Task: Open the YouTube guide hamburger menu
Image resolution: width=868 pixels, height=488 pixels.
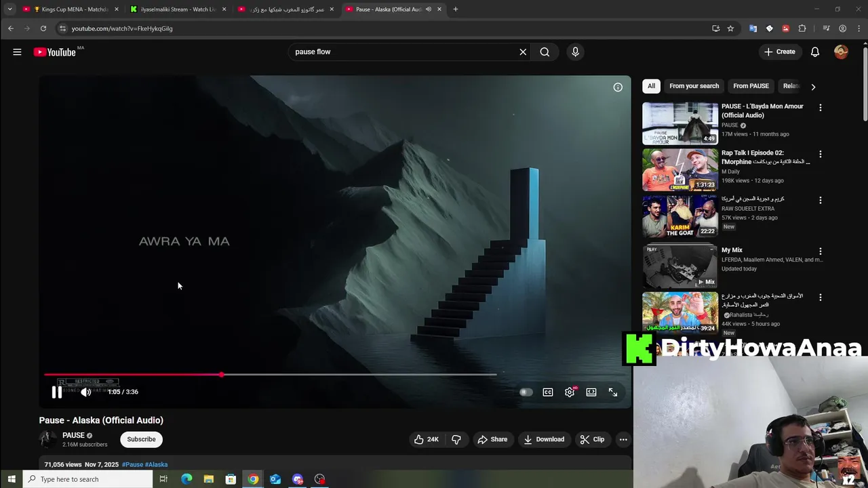Action: tap(17, 52)
